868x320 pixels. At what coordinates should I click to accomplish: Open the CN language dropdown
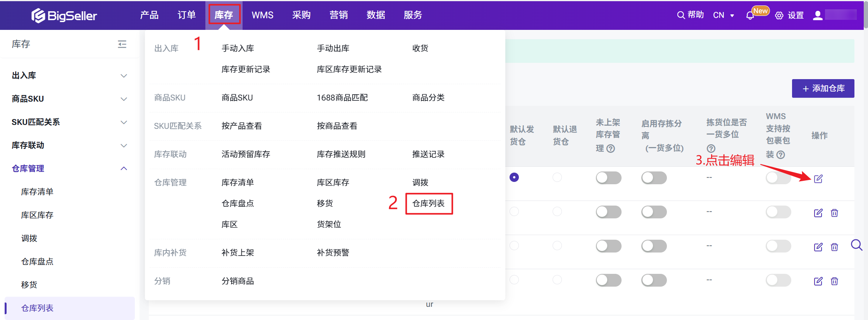[x=723, y=16]
